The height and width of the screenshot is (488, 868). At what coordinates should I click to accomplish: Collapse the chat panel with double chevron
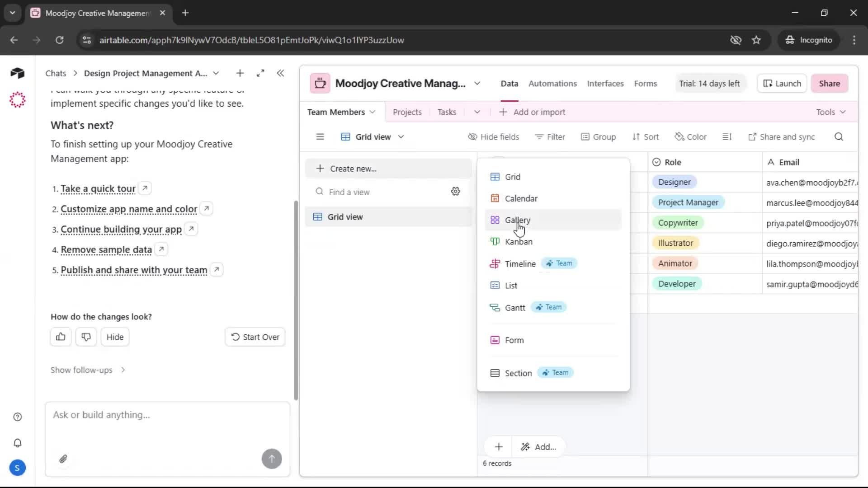pyautogui.click(x=280, y=73)
